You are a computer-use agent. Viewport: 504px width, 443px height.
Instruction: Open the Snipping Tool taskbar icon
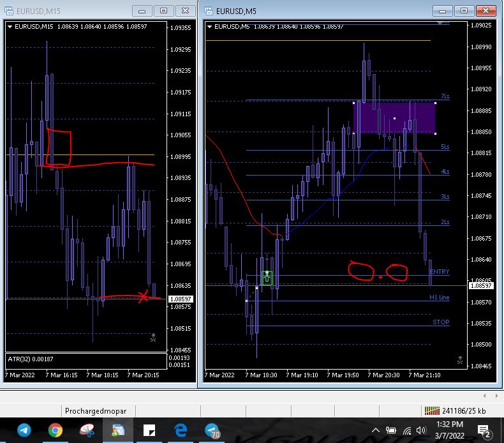pyautogui.click(x=87, y=430)
